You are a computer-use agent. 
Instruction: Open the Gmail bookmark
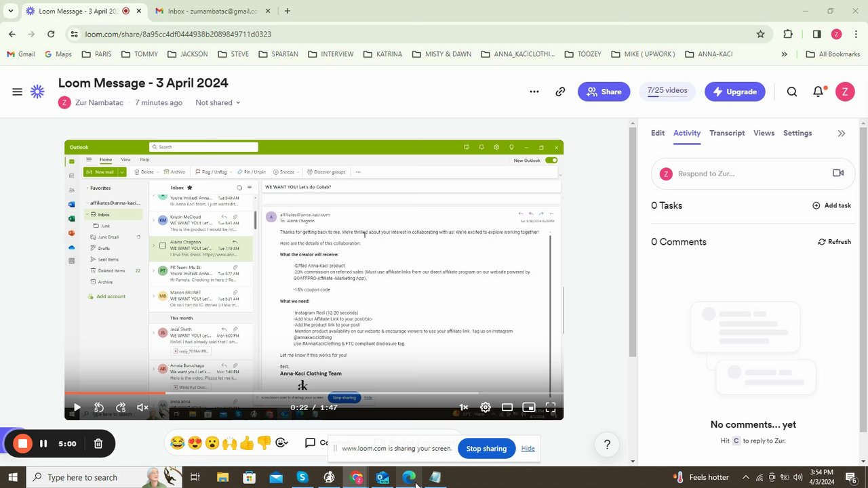click(20, 54)
